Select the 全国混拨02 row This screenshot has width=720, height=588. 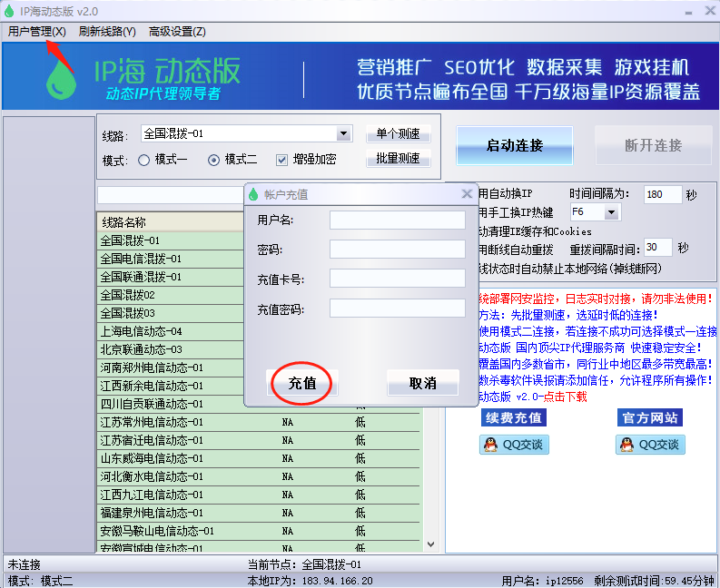click(x=171, y=295)
